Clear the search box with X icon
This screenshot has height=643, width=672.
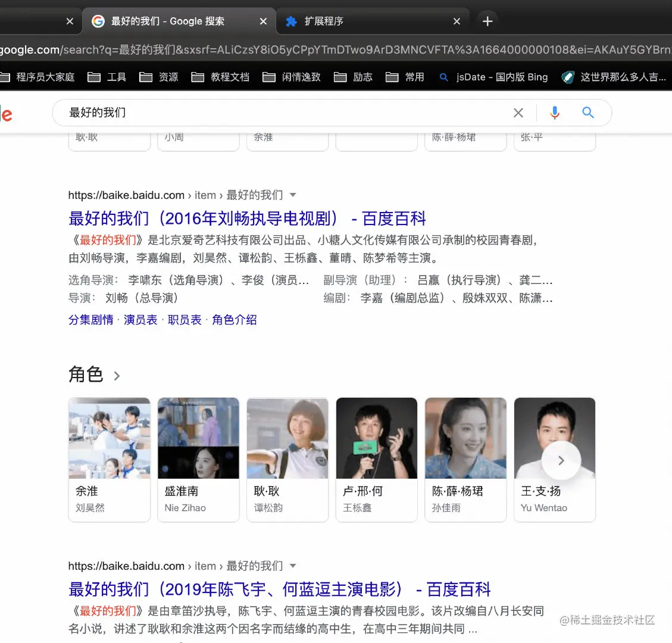pos(518,113)
